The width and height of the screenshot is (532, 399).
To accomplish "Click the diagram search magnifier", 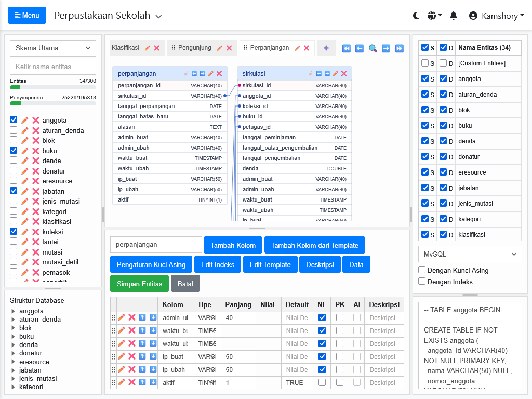I will tap(373, 48).
